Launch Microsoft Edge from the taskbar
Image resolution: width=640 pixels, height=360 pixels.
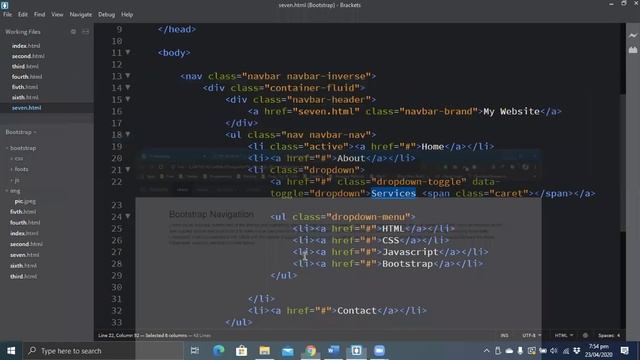(x=218, y=351)
